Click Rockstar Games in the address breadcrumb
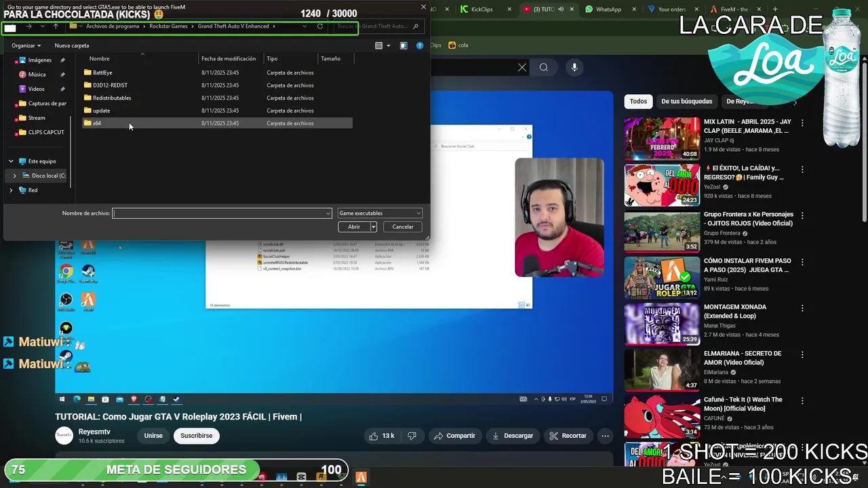The width and height of the screenshot is (868, 488). (168, 26)
